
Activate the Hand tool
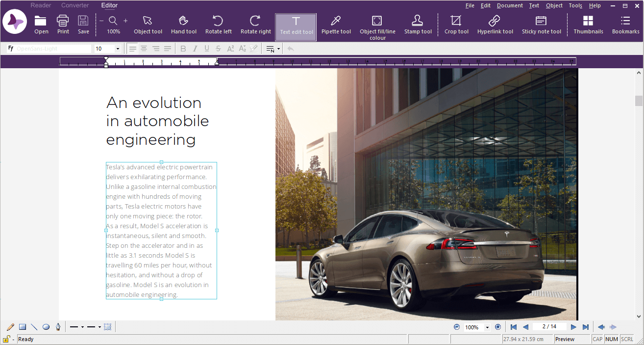tap(184, 25)
